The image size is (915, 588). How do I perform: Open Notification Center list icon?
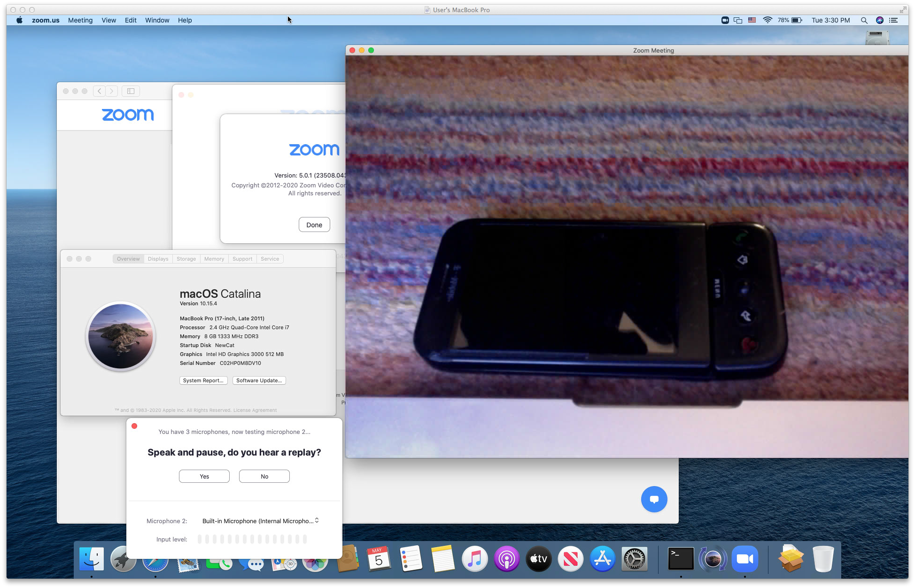point(893,20)
